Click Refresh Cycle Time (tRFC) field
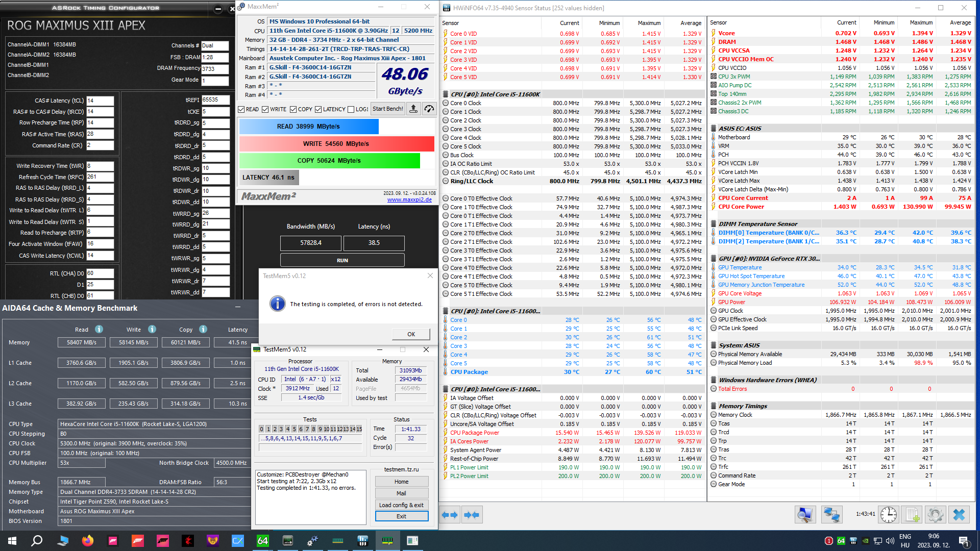This screenshot has width=980, height=551. click(x=100, y=177)
